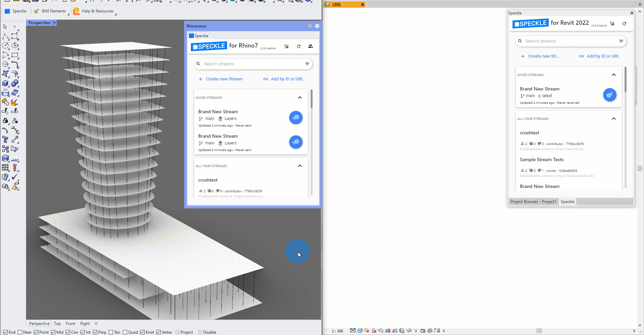Collapse Saved Streams in Rhino Speckle
Screen dimensions: 644x335
300,97
